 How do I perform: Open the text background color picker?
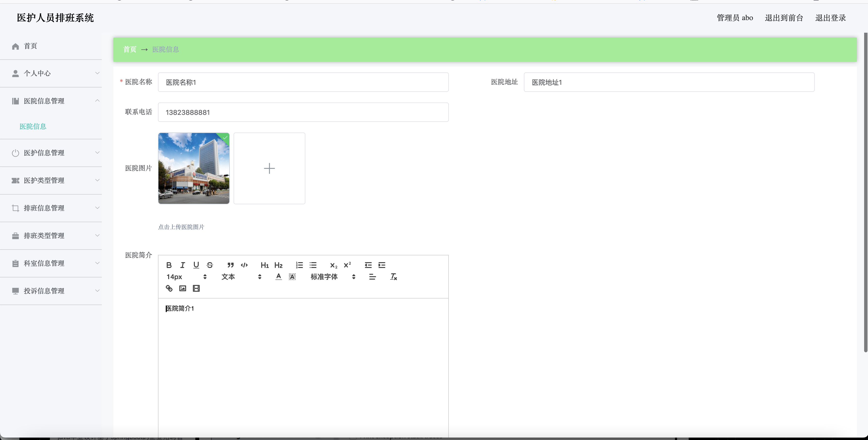[x=292, y=277]
